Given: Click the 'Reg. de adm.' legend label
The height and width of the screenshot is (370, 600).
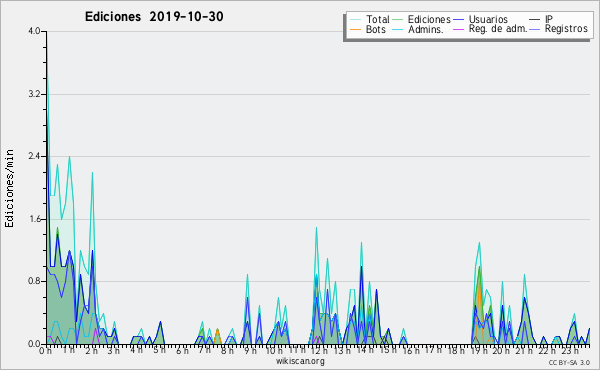Looking at the screenshot, I should [x=498, y=29].
